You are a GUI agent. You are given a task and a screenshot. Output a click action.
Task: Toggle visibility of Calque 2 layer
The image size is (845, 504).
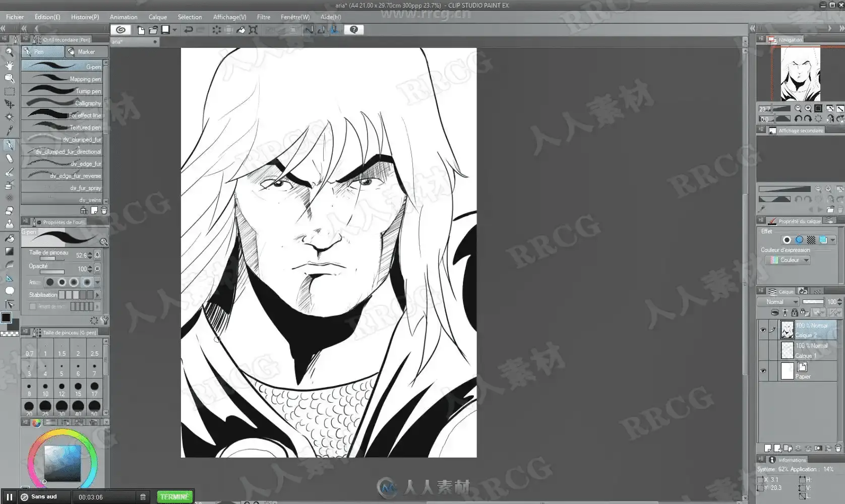763,330
